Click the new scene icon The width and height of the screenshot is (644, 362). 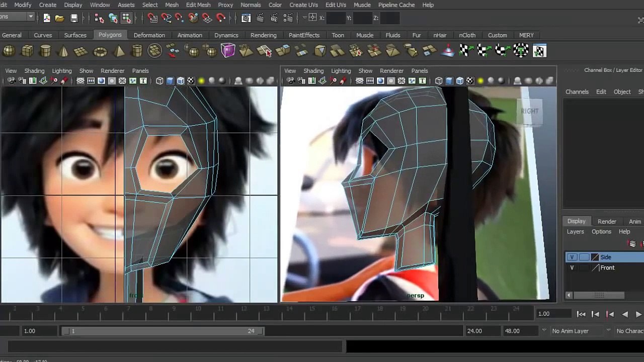pyautogui.click(x=47, y=18)
